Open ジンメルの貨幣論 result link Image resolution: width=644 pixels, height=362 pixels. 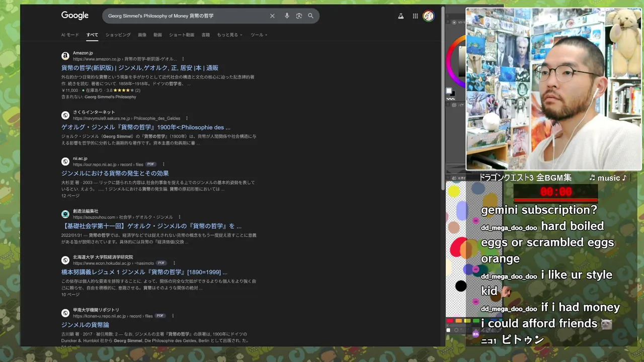[x=85, y=325]
